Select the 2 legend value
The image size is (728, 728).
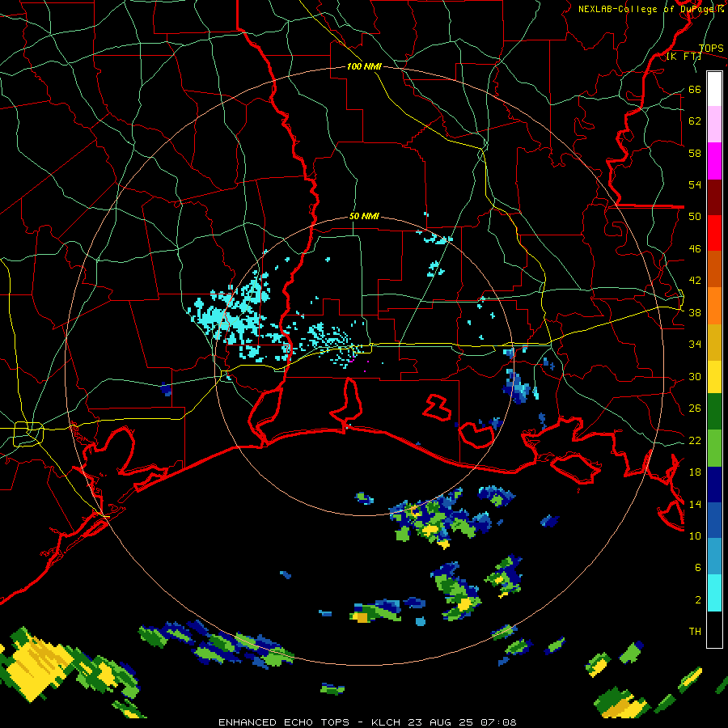coord(698,600)
